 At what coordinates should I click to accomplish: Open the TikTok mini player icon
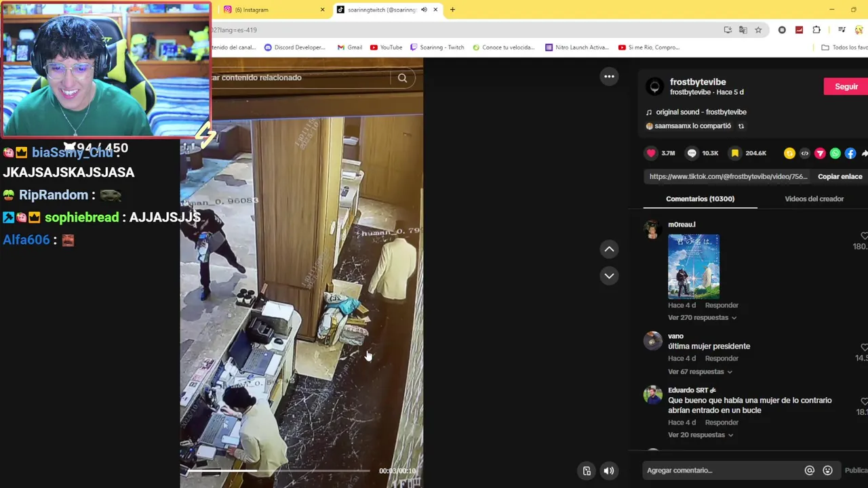click(587, 471)
